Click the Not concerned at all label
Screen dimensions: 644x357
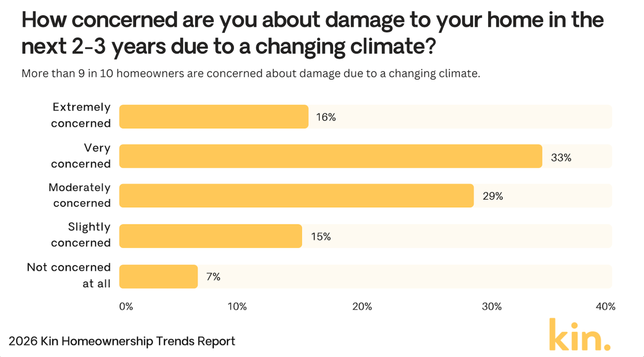pyautogui.click(x=69, y=275)
